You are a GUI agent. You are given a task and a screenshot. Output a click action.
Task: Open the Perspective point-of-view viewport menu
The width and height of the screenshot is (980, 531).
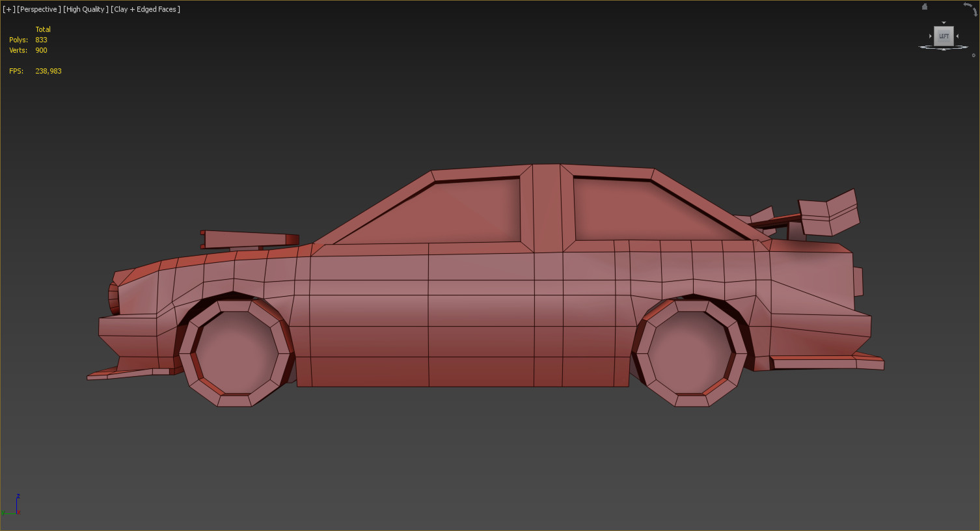point(39,9)
